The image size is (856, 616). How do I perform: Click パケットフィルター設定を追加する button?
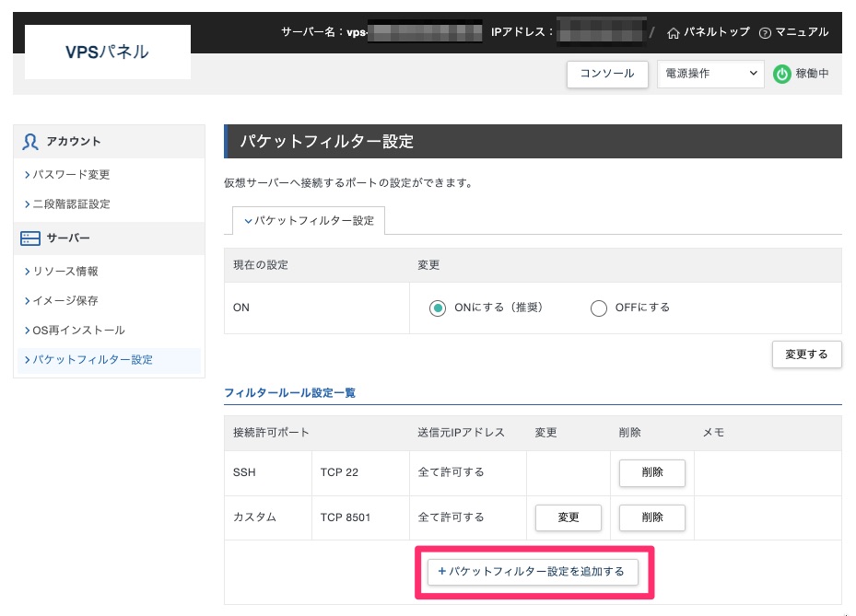tap(533, 572)
